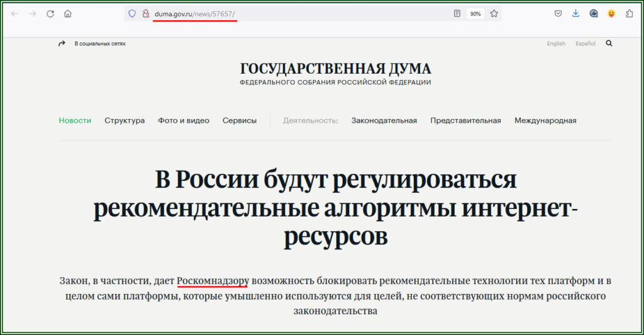Image resolution: width=644 pixels, height=335 pixels.
Task: Click the subtitle 'Федерального Собрания Российской Федерации'
Action: click(x=336, y=82)
